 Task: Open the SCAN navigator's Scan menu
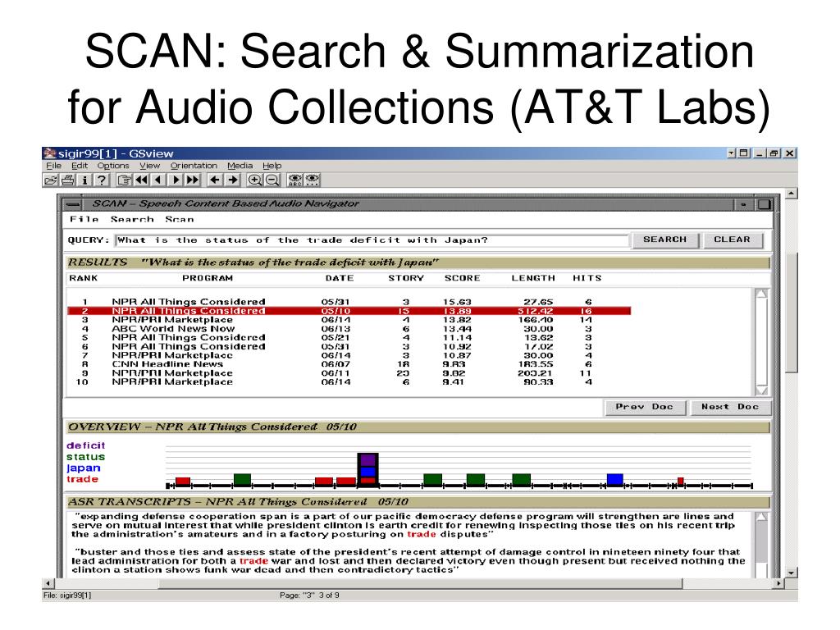[x=180, y=219]
